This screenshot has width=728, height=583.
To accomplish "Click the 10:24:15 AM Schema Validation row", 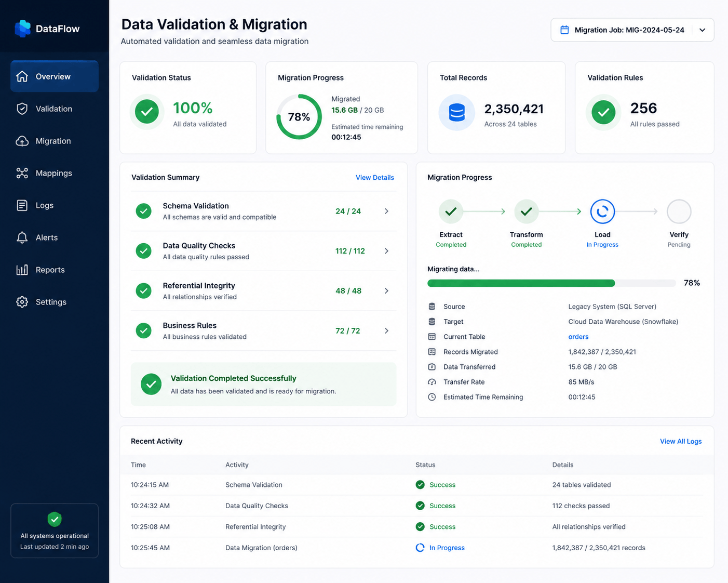I will [x=416, y=485].
